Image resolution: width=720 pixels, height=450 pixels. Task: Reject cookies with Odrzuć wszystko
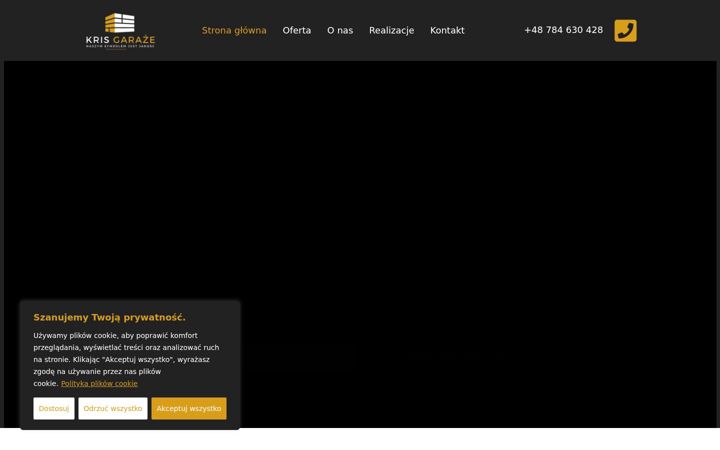[x=113, y=408]
